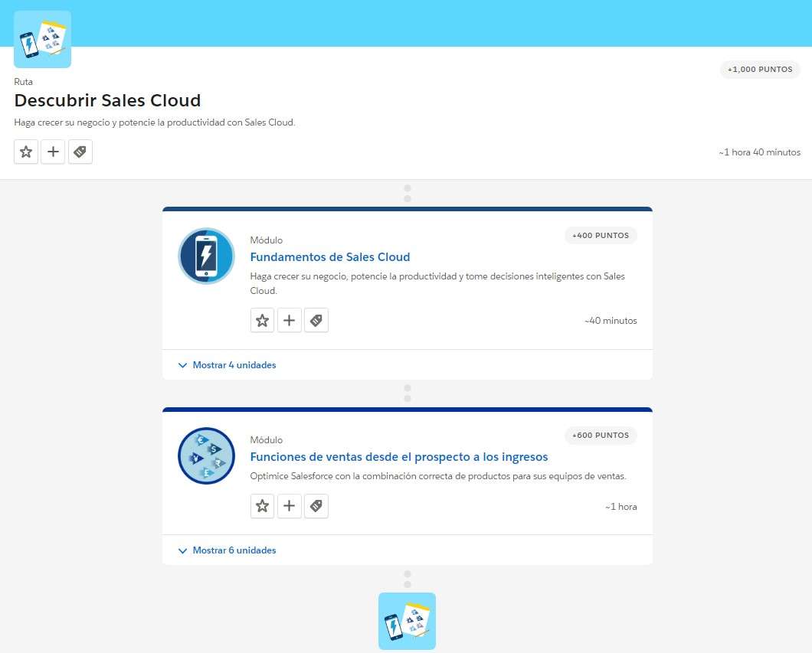Click the Ruta label above the title

(23, 82)
